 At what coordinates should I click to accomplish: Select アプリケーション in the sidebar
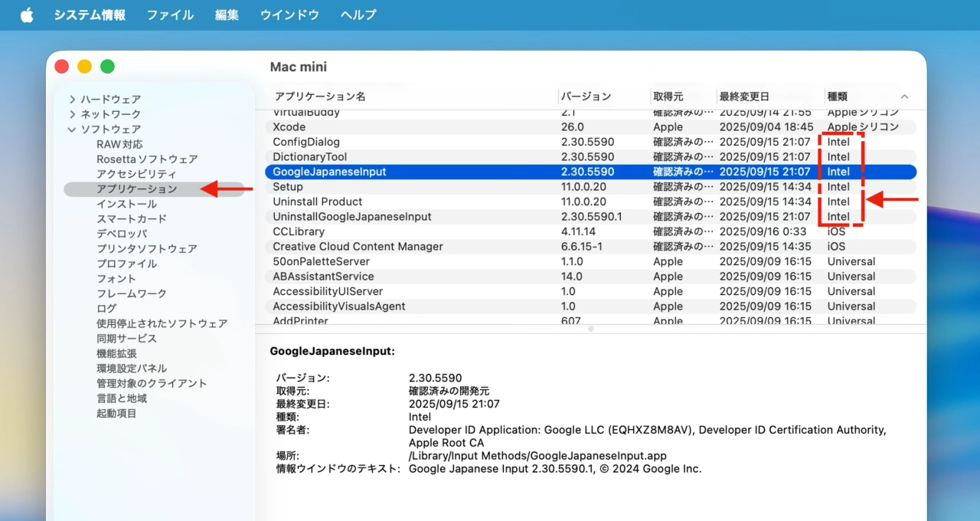click(x=136, y=189)
